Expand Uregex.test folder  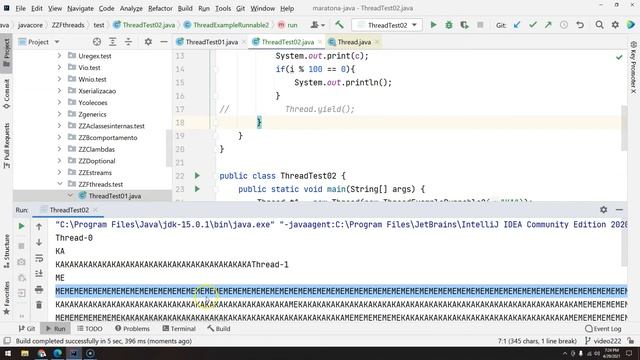pos(60,56)
